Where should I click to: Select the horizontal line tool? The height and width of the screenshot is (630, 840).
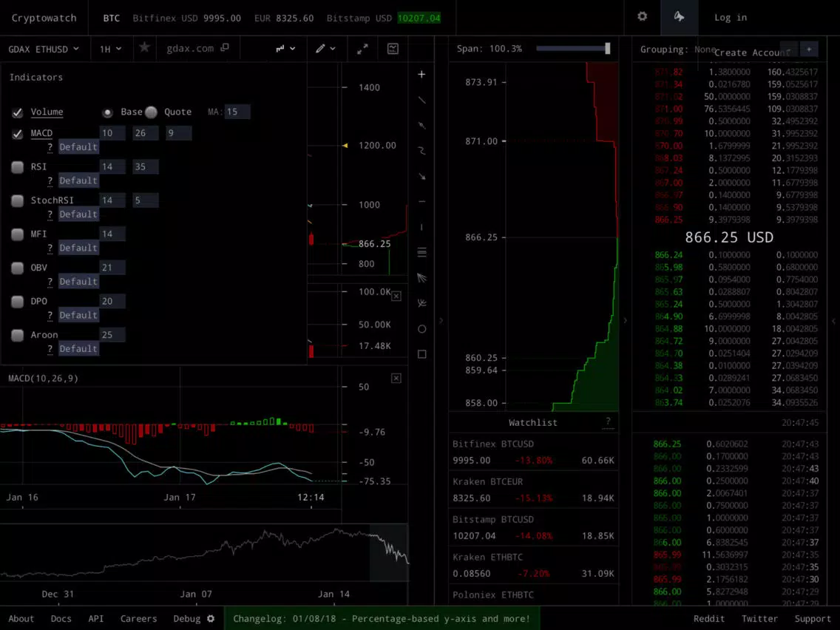coord(421,201)
